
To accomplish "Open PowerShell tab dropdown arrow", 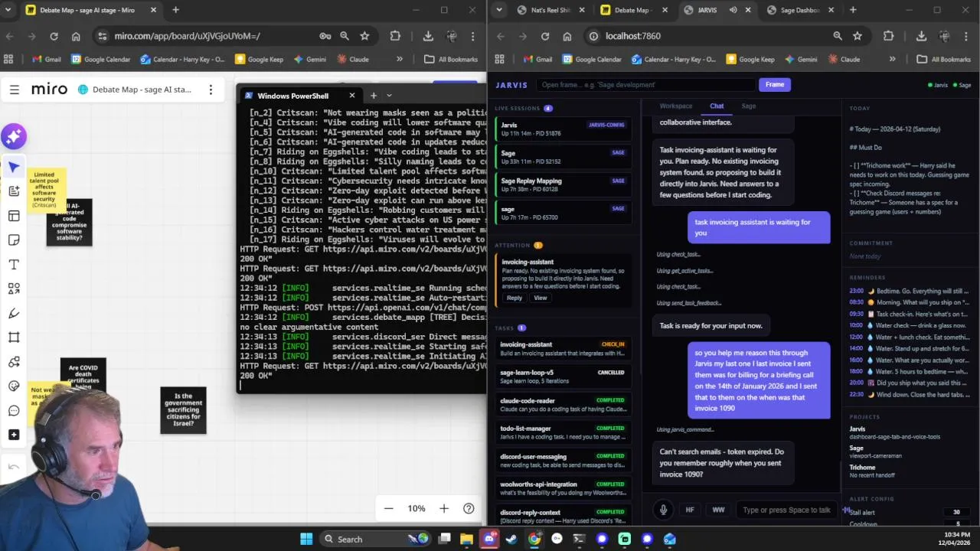I will point(389,96).
